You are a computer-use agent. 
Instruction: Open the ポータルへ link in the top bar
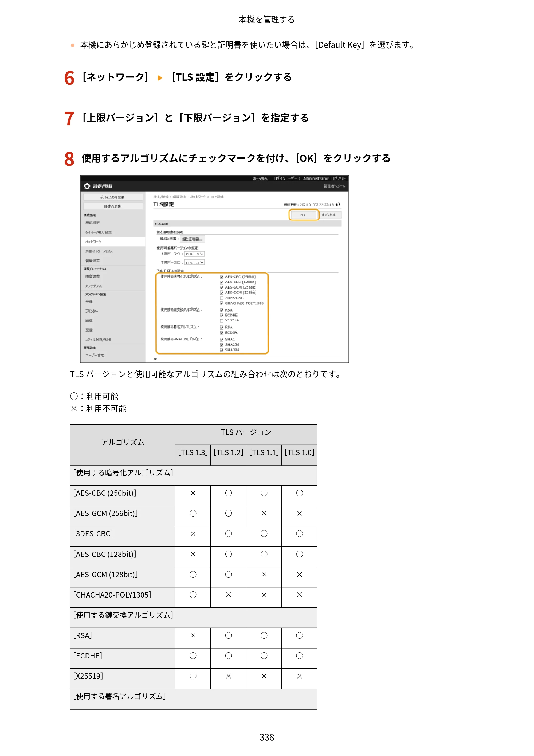260,179
